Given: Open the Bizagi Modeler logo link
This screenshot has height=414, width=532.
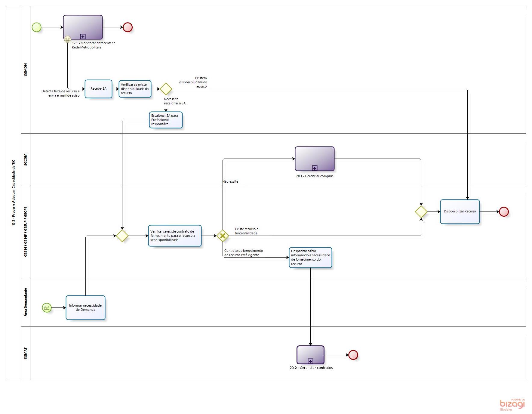Looking at the screenshot, I should click(x=512, y=405).
